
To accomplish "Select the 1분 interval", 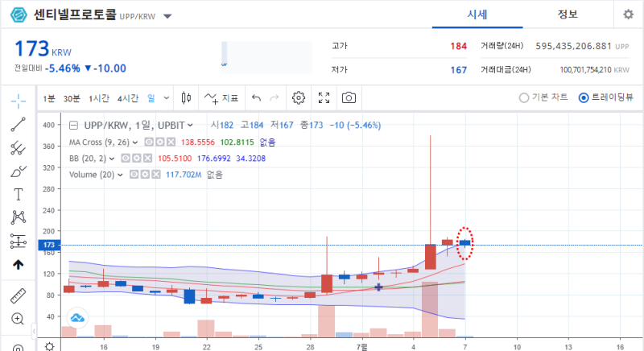I will 49,98.
